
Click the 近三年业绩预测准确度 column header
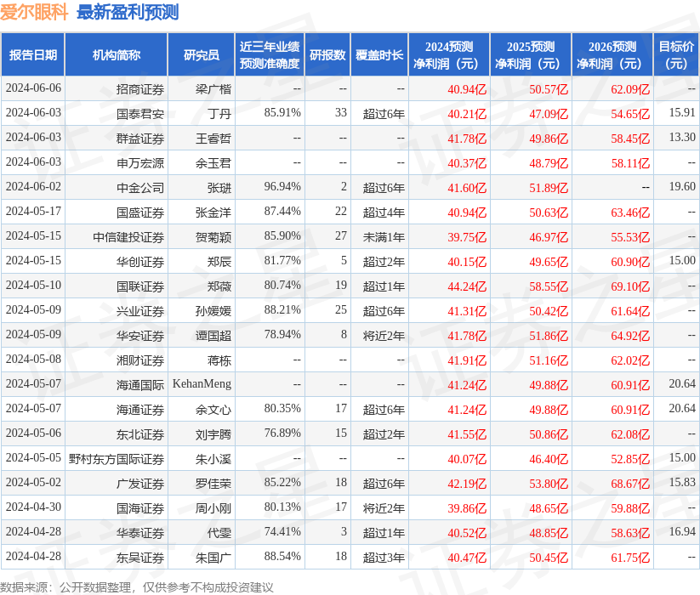click(270, 55)
